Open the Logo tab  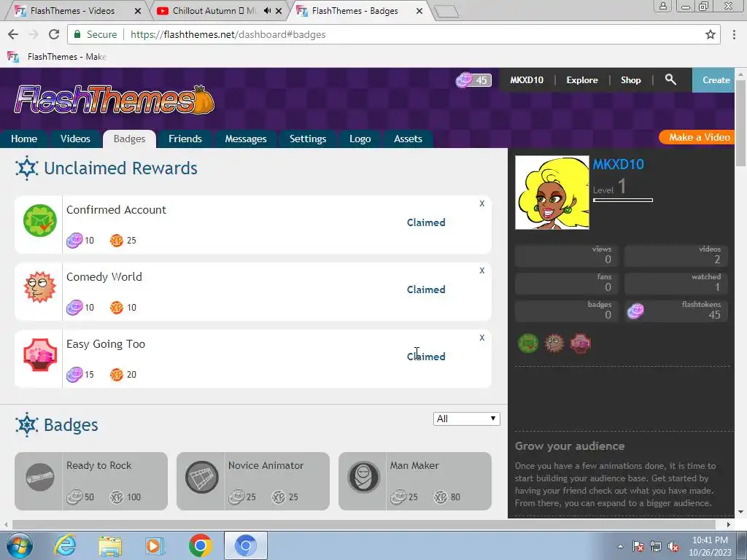pos(360,139)
